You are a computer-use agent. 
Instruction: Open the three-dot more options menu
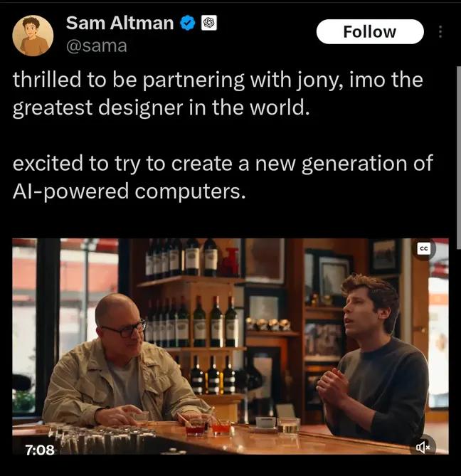(441, 32)
